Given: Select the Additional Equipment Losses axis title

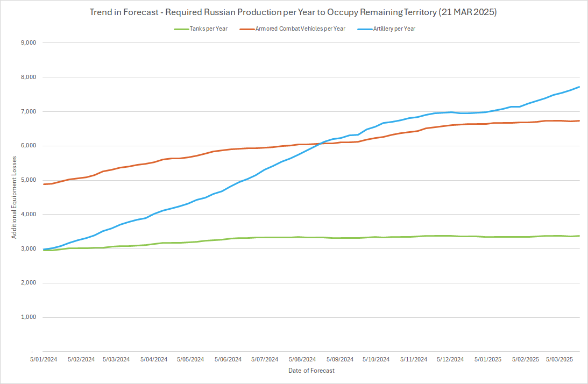Looking at the screenshot, I should pyautogui.click(x=15, y=197).
